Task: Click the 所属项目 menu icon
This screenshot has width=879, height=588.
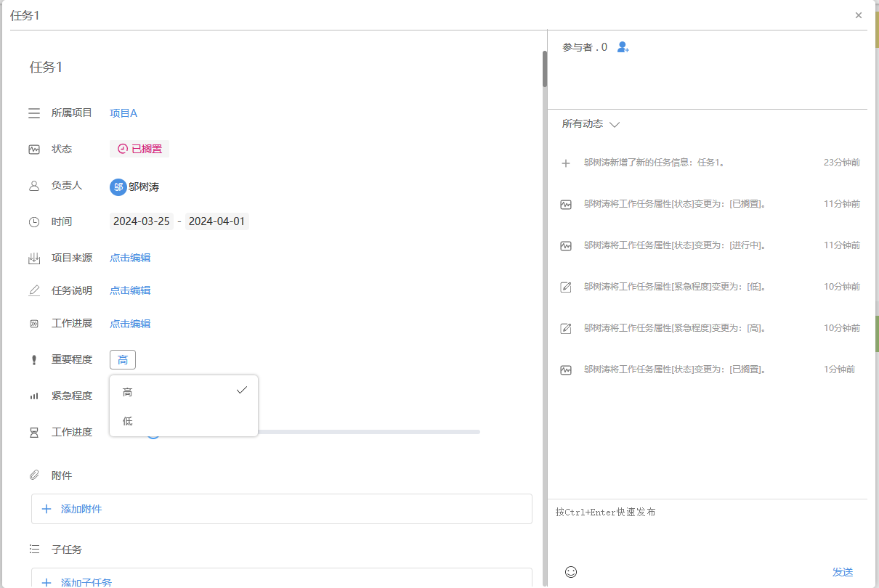Action: (x=34, y=113)
